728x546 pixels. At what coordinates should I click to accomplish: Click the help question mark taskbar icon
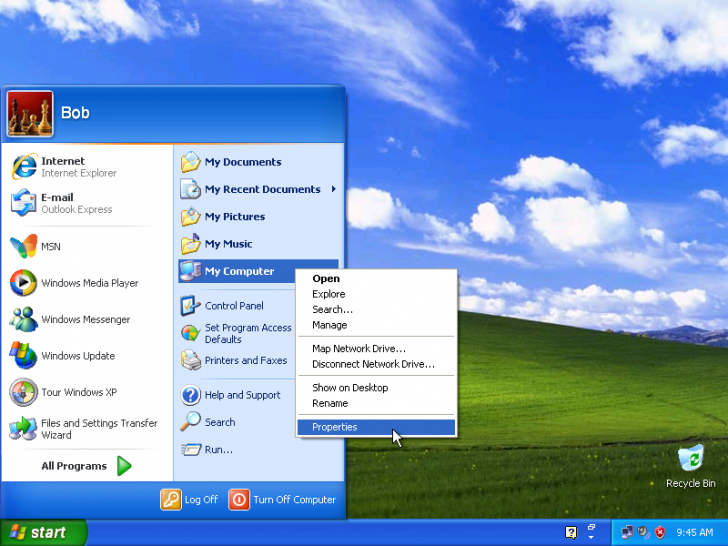571,533
